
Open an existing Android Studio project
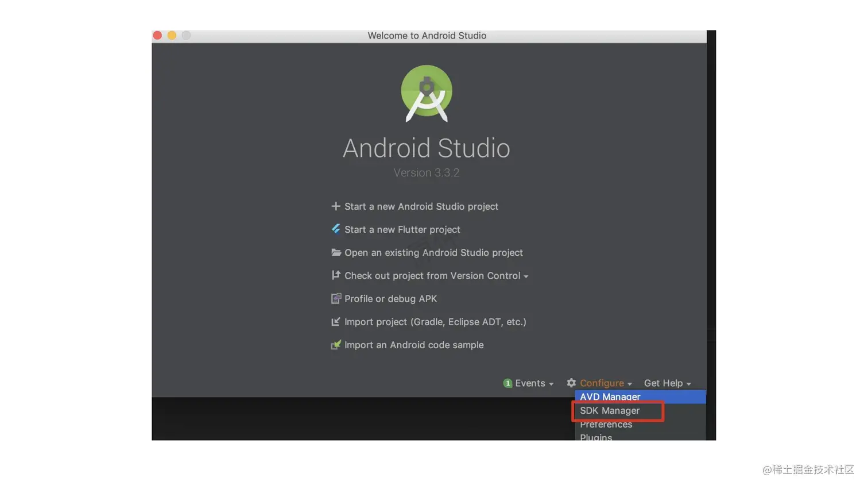point(433,252)
